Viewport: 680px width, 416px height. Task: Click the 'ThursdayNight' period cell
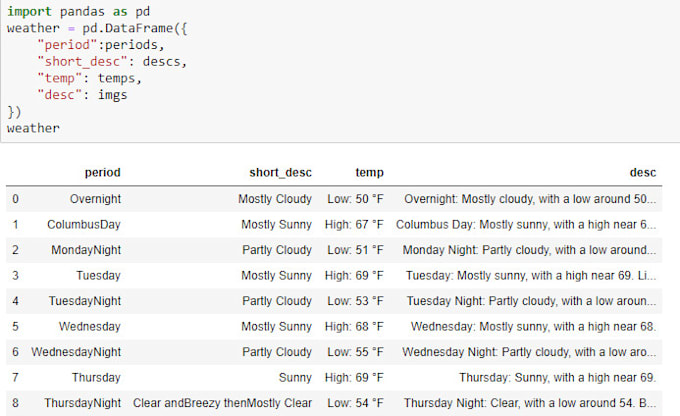point(82,403)
